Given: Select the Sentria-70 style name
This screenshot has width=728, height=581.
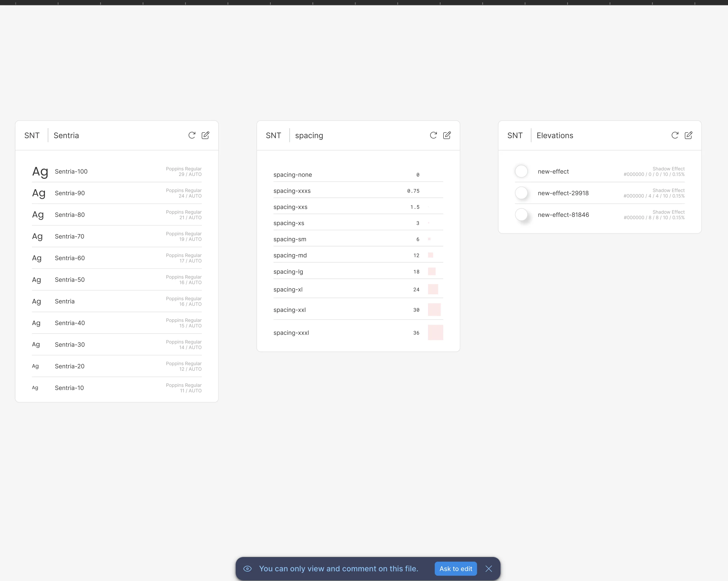Looking at the screenshot, I should pyautogui.click(x=70, y=236).
